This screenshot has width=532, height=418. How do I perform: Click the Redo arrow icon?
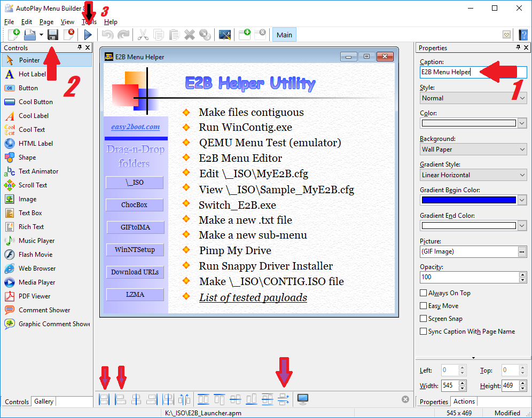click(123, 35)
